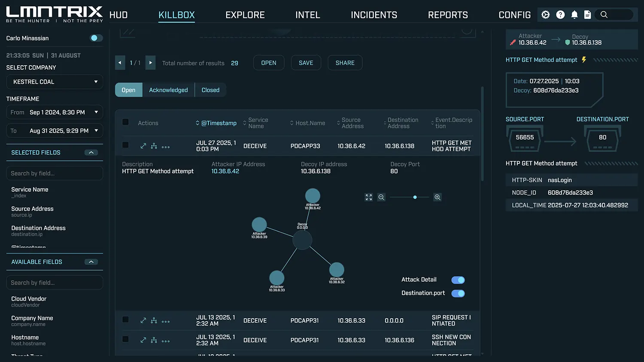Open the KESTREL COAL company dropdown
The image size is (644, 362).
[55, 82]
